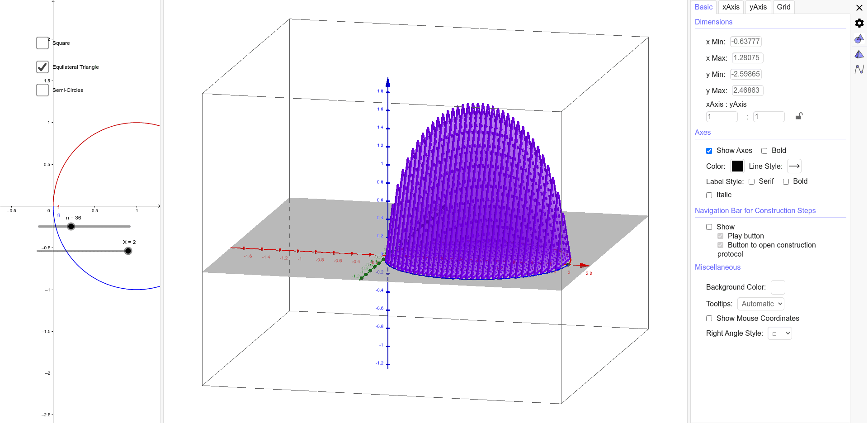Uncheck the Equilateral Triangle checkbox
The image size is (868, 424).
coord(42,67)
